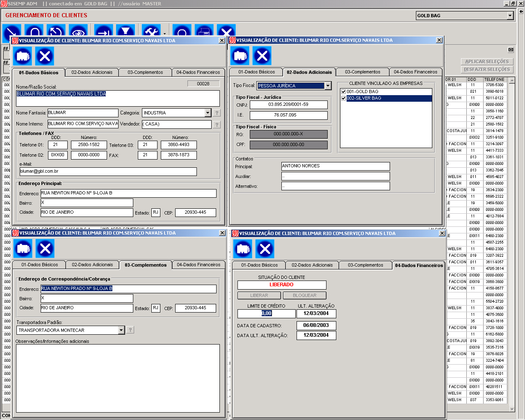The image size is (525, 420).
Task: Toggle the 002-SILVER BAG checkbox
Action: coord(343,98)
